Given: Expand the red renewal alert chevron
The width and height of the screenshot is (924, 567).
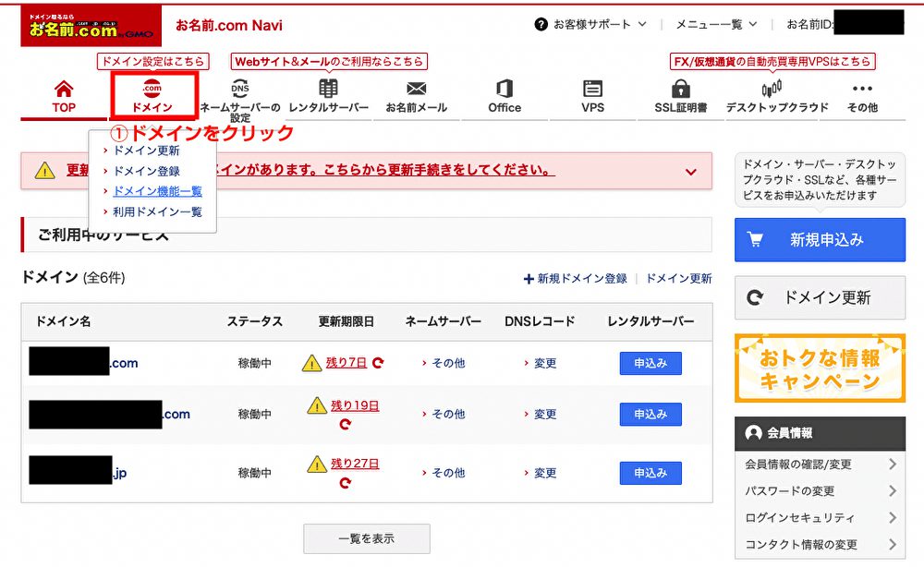Looking at the screenshot, I should [691, 172].
